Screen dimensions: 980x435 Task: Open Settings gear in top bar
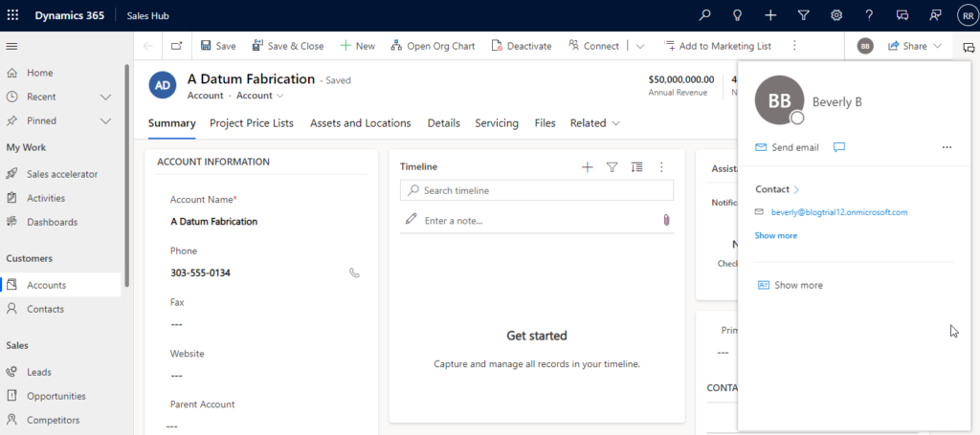click(x=836, y=15)
